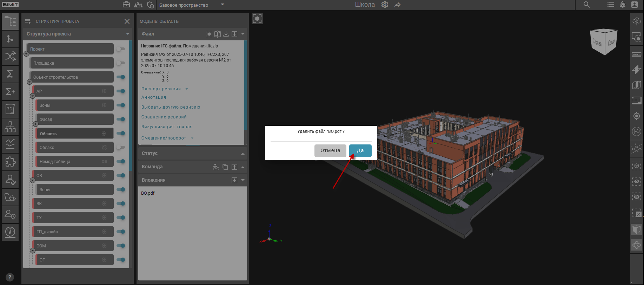
Task: Toggle visibility of the Фасад model
Action: (x=120, y=119)
